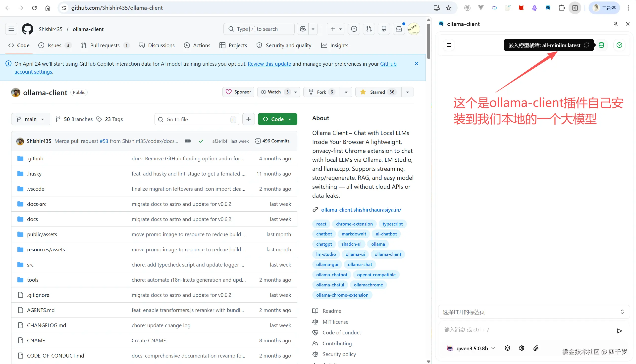Open the ollama-client.shishirchaurasiya.in link
This screenshot has width=636, height=364.
361,210
